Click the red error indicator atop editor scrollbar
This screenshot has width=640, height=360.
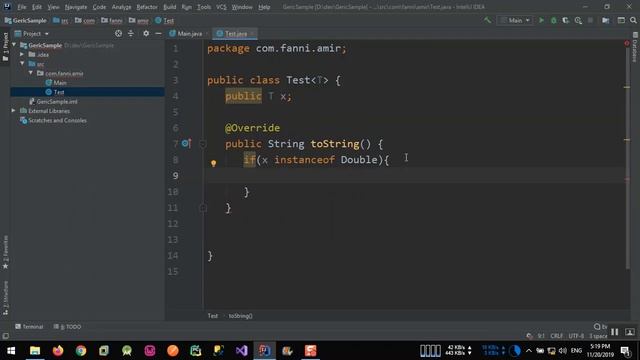pos(627,43)
